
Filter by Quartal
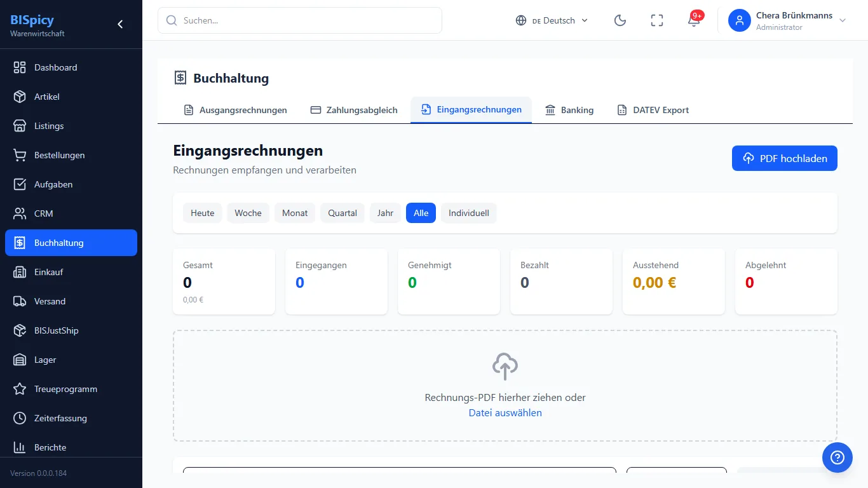[x=342, y=213]
